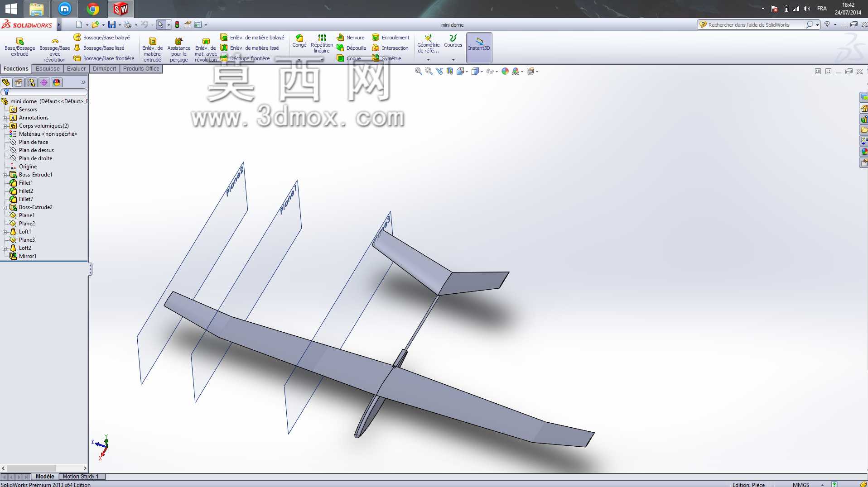The width and height of the screenshot is (868, 487).
Task: Click the Congé fillet tool
Action: 299,41
